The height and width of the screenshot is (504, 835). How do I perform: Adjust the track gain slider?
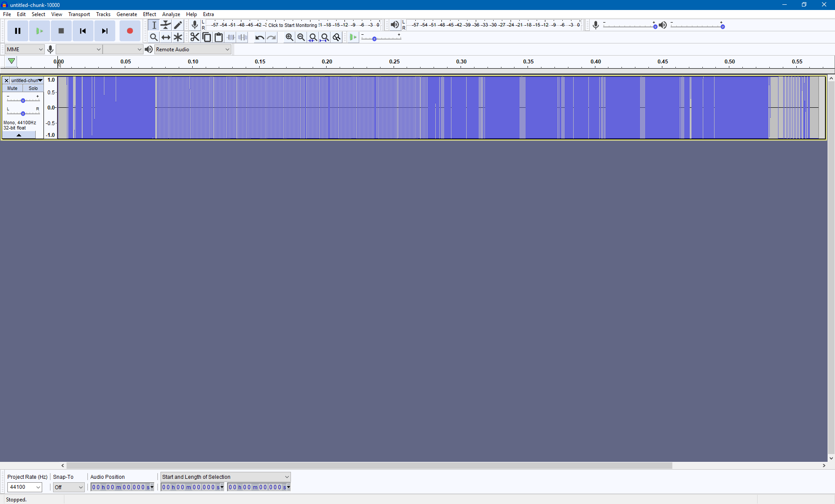click(x=23, y=100)
